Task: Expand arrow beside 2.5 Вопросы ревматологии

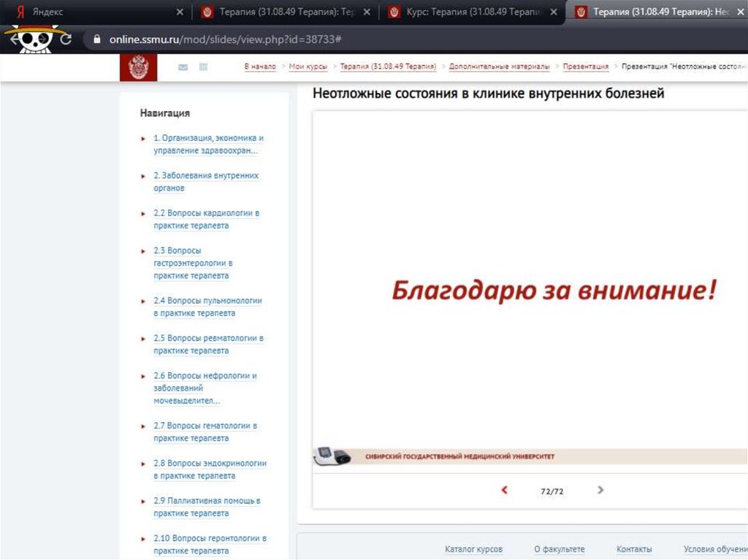Action: pos(143,340)
